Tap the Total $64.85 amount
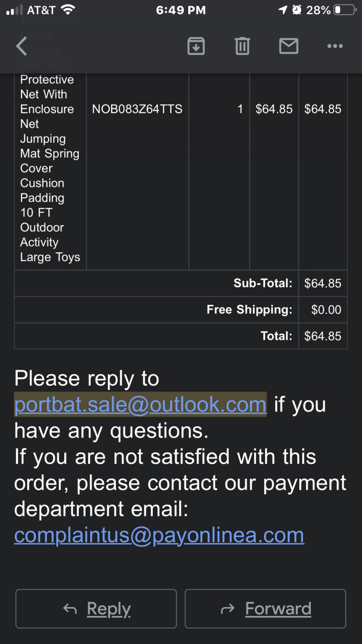 point(323,336)
